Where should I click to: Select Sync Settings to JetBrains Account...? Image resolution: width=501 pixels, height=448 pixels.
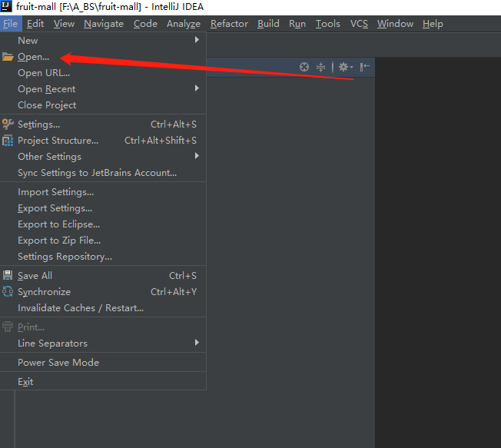click(x=103, y=173)
